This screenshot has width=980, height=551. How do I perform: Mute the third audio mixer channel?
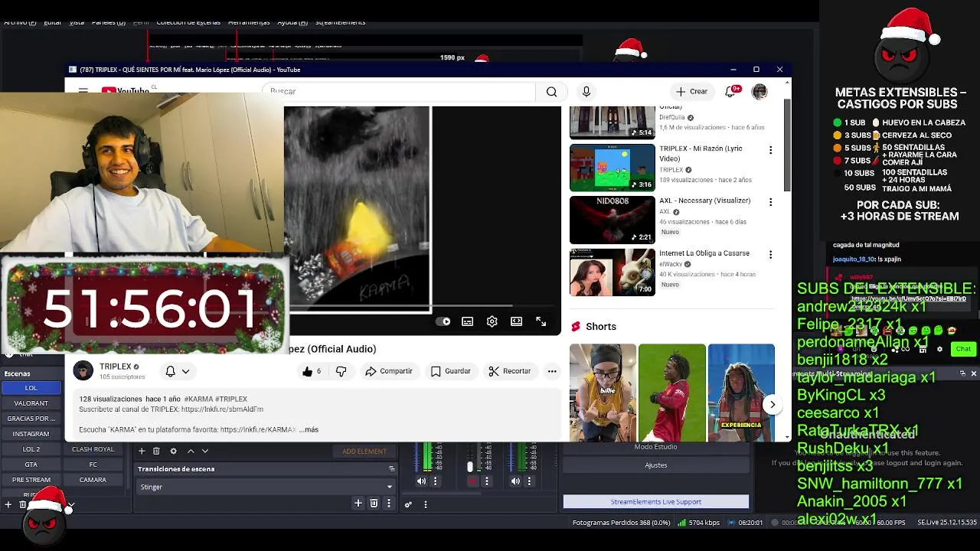click(515, 481)
